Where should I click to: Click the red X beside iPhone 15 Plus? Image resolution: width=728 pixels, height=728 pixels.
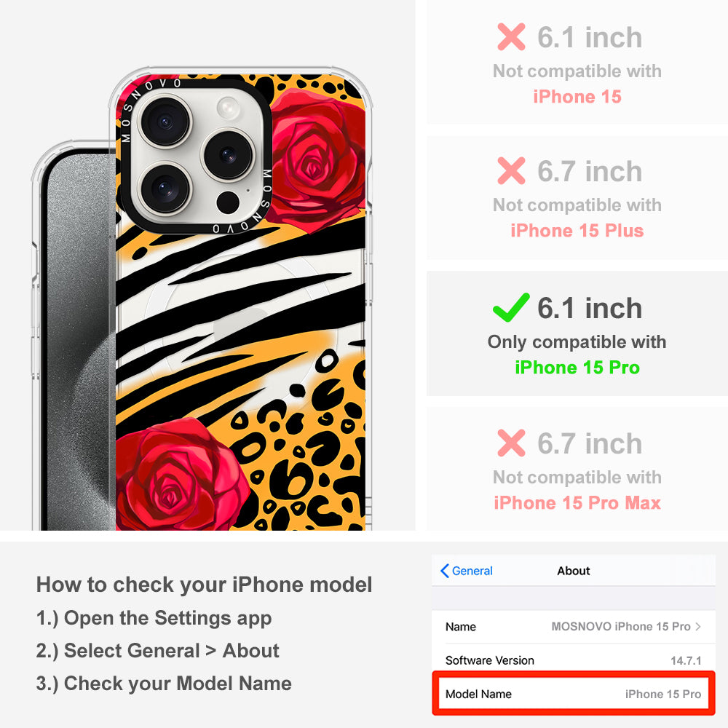[x=511, y=171]
